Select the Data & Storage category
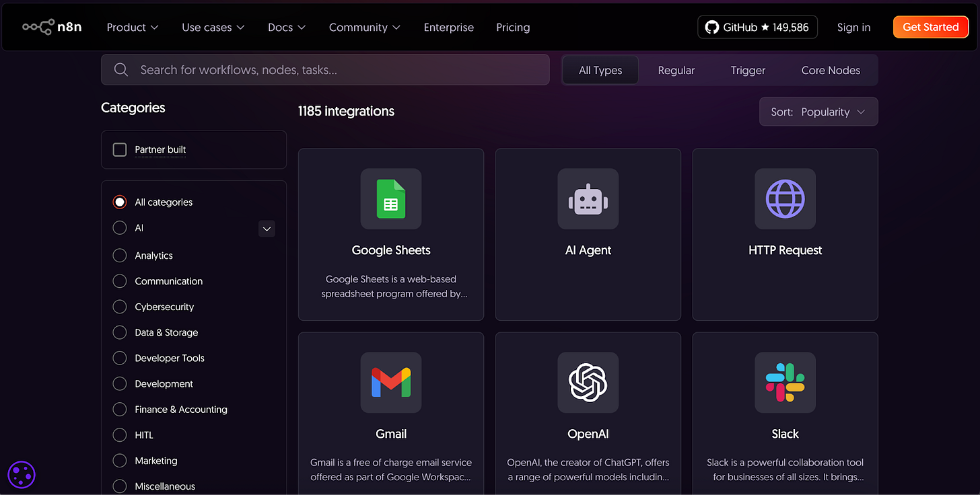The width and height of the screenshot is (980, 495). tap(120, 332)
